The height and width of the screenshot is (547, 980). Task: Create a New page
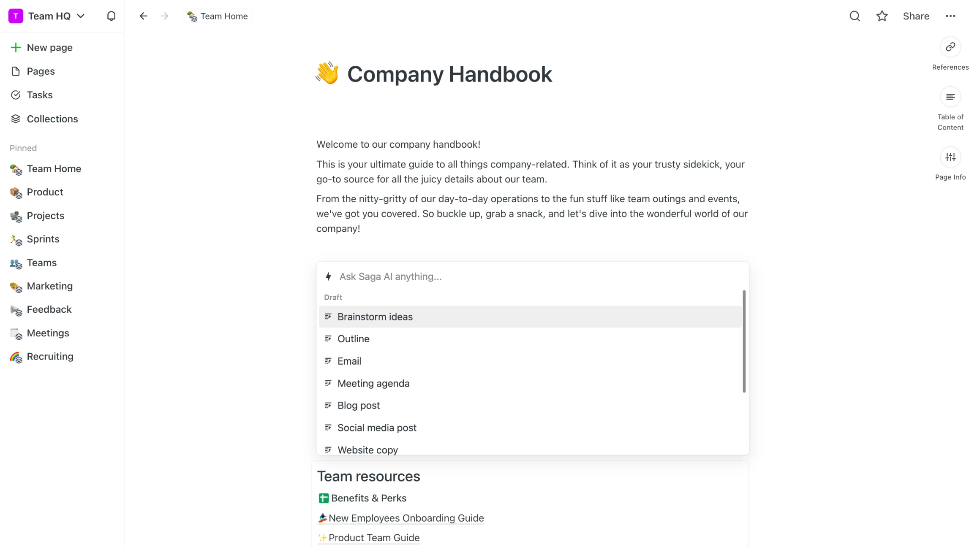(x=49, y=48)
